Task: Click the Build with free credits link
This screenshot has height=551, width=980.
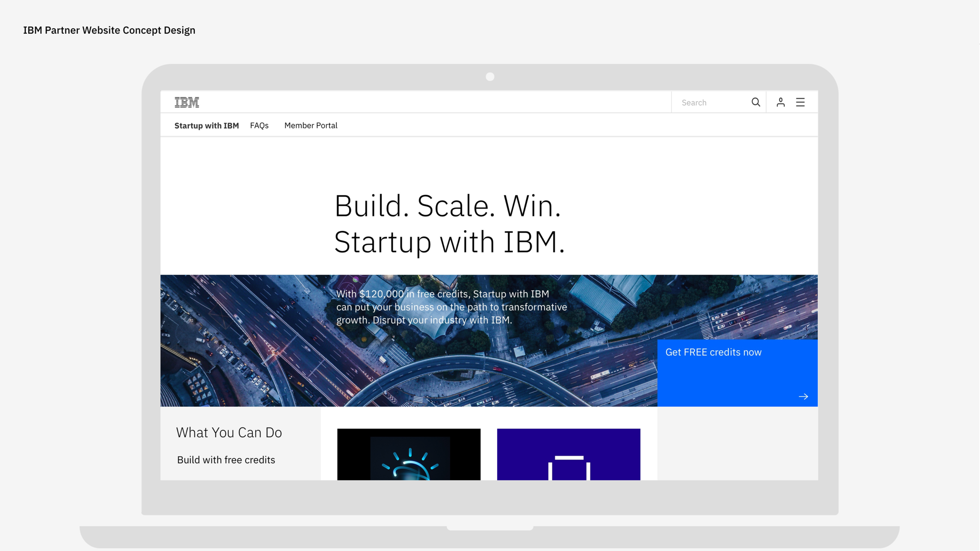Action: click(x=226, y=460)
